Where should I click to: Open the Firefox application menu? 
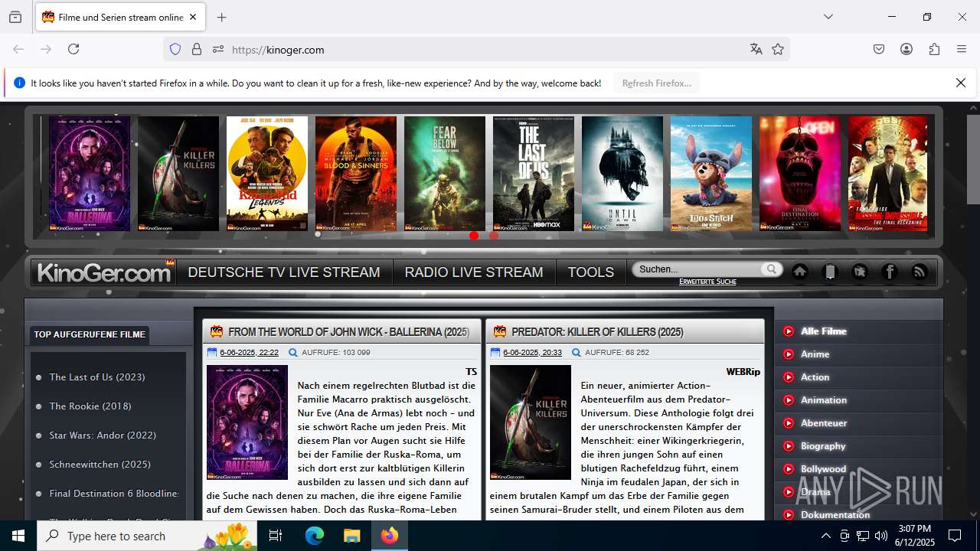click(962, 49)
